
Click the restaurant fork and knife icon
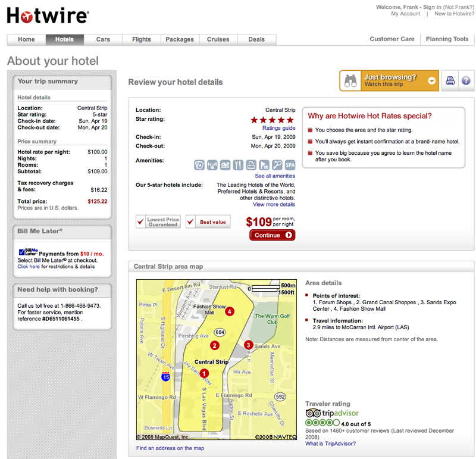point(238,165)
